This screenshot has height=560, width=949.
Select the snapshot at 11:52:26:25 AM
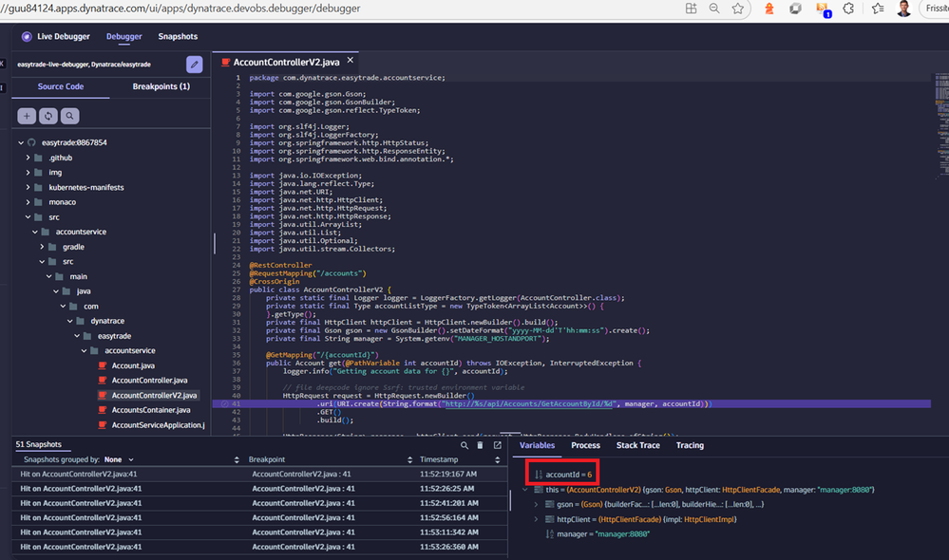click(259, 489)
